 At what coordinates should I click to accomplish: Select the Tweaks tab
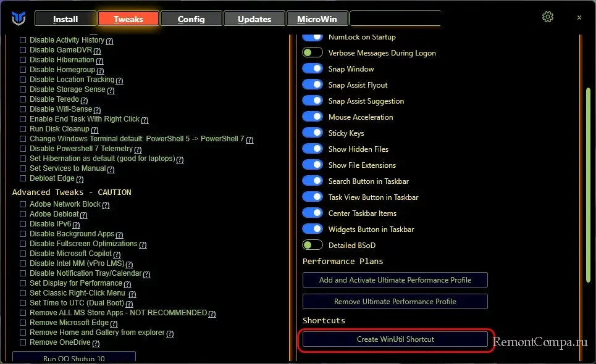click(x=128, y=19)
